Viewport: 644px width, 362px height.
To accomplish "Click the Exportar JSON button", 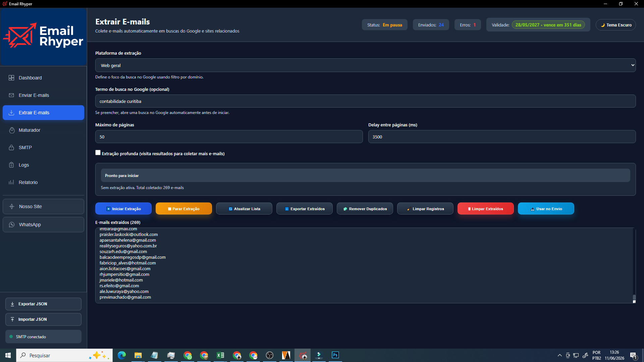I will 43,304.
